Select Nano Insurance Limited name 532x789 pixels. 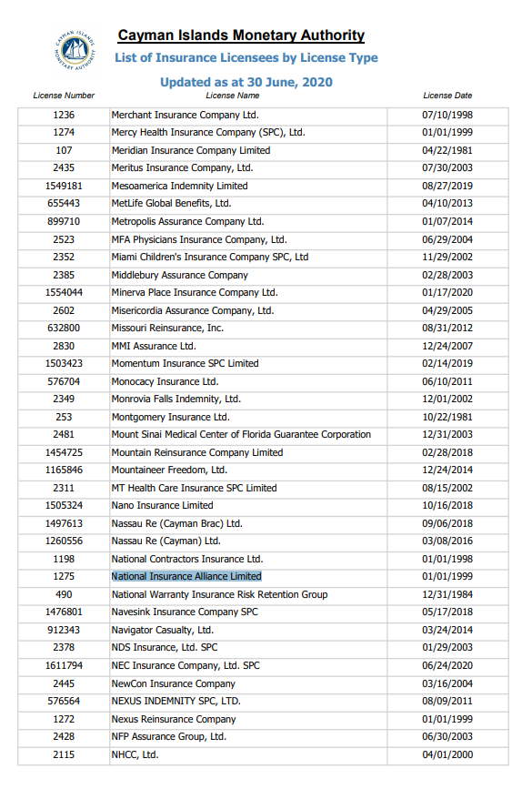tap(163, 506)
